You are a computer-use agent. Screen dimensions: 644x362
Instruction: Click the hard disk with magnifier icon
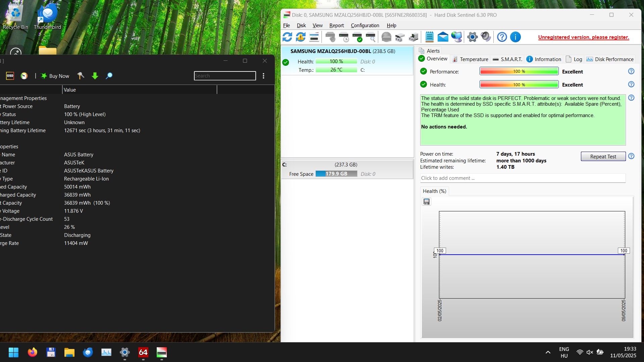[371, 37]
